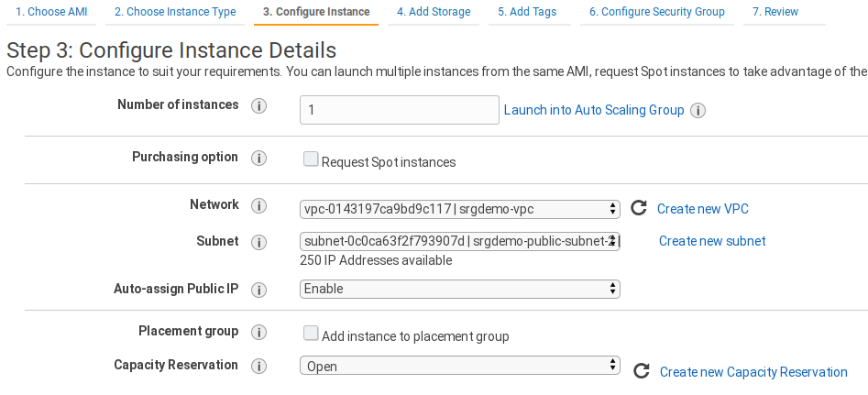Open the Subnet selection dropdown
This screenshot has height=395, width=868.
(460, 242)
